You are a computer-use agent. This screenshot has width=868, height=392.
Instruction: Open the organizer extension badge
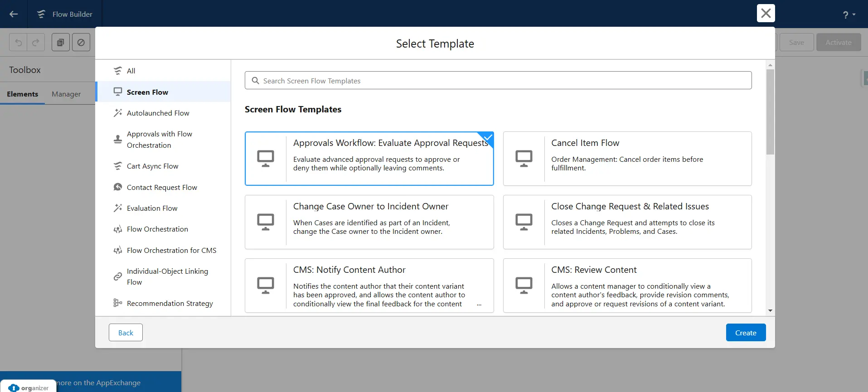(x=29, y=387)
